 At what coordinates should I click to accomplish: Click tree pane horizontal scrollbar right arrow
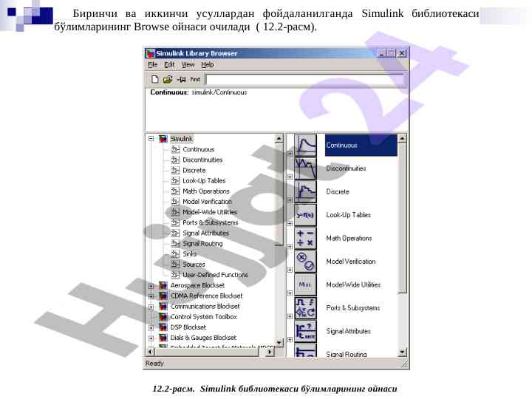point(270,352)
